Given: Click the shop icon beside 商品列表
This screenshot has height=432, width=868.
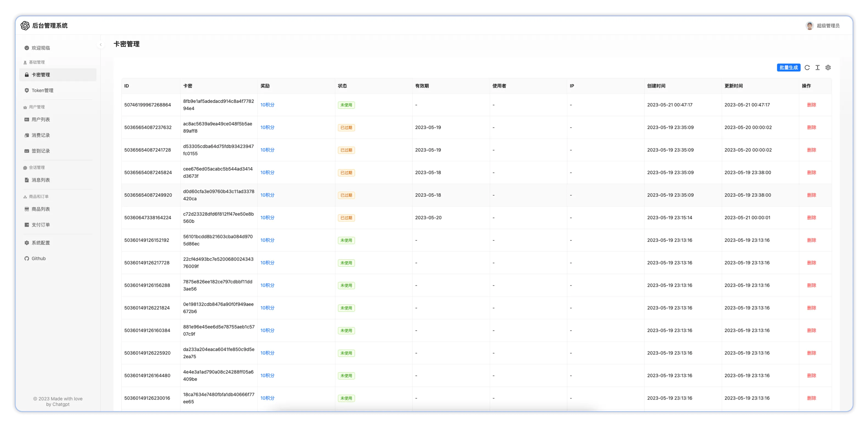Looking at the screenshot, I should point(27,209).
